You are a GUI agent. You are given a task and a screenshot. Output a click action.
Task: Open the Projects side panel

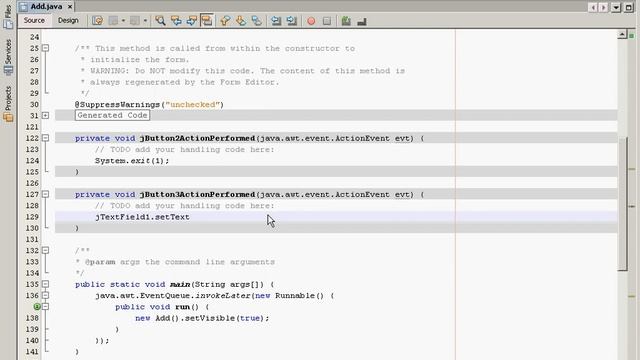click(x=8, y=104)
